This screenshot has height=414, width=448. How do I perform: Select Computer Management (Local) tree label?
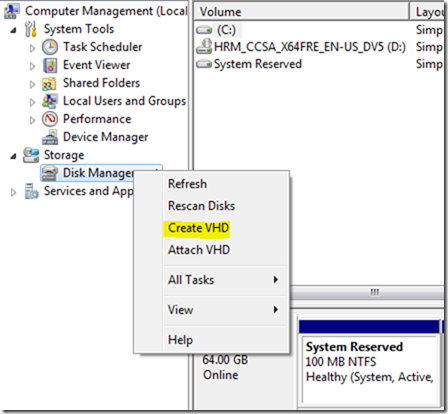[106, 11]
